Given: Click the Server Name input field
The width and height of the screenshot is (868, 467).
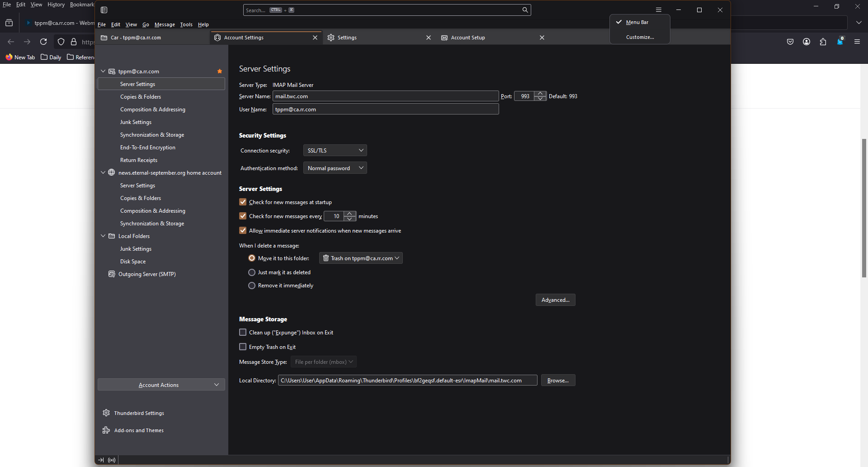Looking at the screenshot, I should [x=385, y=96].
